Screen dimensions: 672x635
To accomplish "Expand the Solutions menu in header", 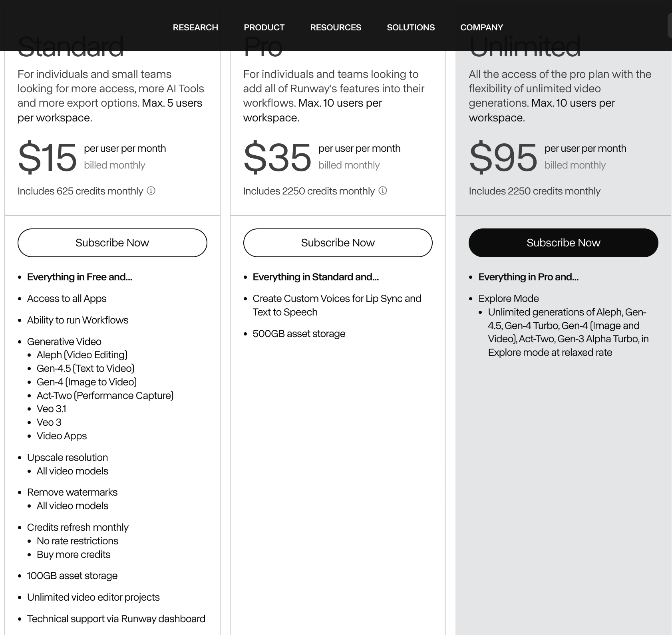I will click(x=411, y=28).
